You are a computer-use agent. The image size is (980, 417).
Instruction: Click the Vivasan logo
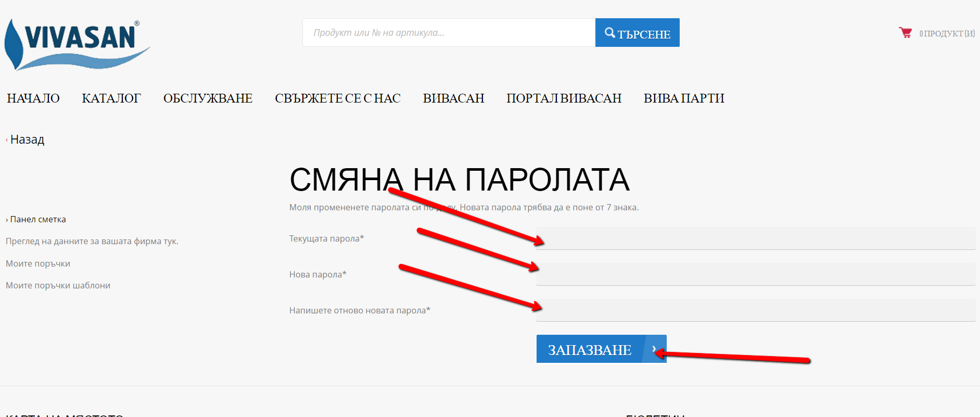click(x=77, y=45)
